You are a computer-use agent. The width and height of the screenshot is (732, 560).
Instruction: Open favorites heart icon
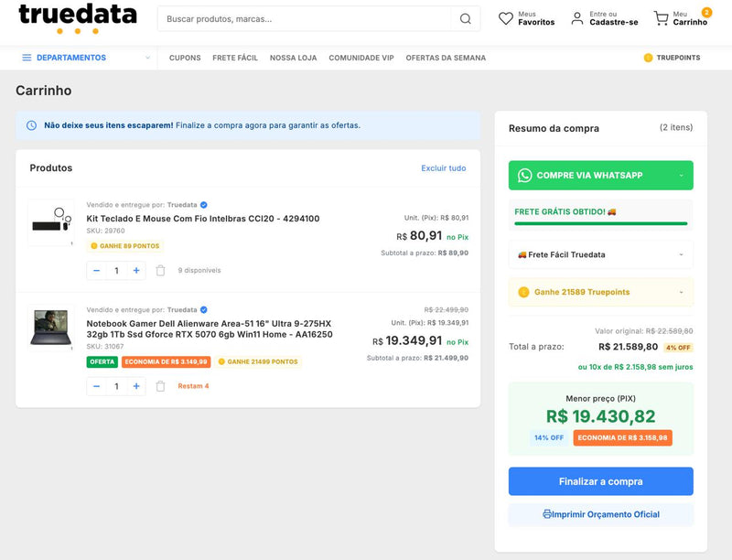pyautogui.click(x=505, y=18)
